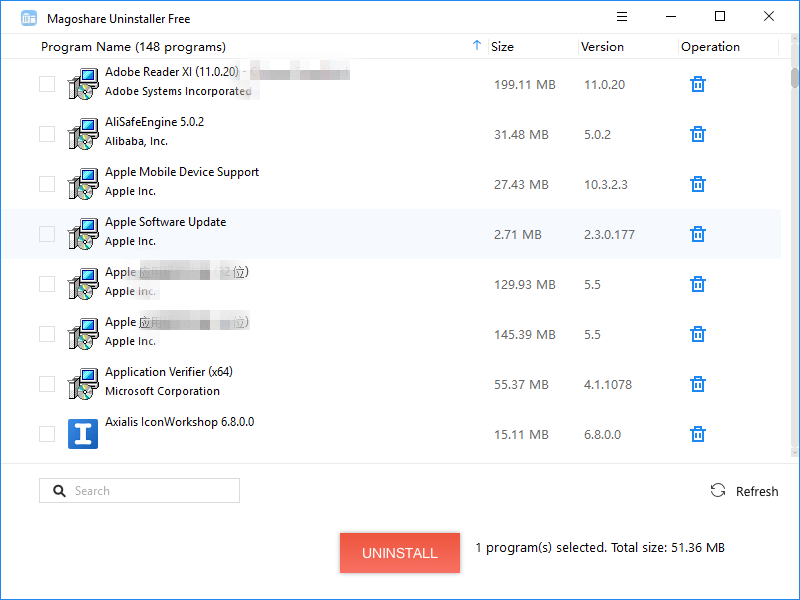Image resolution: width=800 pixels, height=600 pixels.
Task: Click inside the Search input field
Action: click(x=150, y=491)
